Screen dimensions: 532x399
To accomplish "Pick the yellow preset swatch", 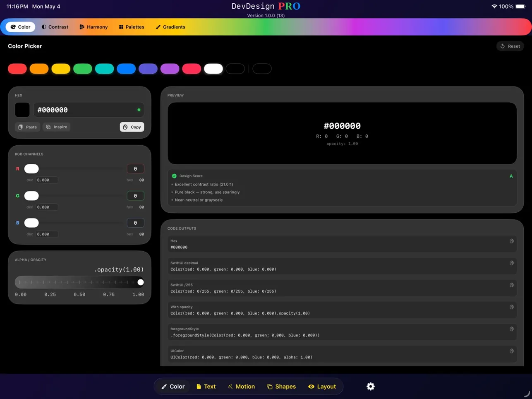I will [61, 69].
